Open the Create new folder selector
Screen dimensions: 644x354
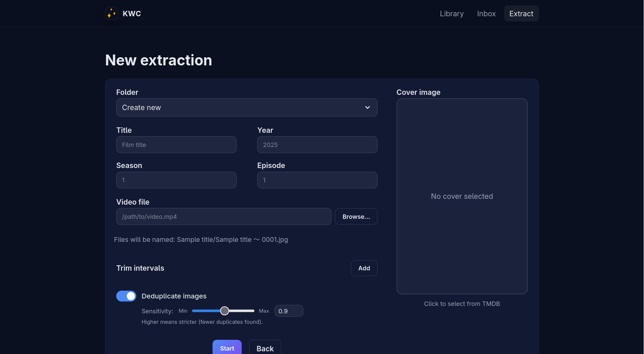tap(237, 107)
